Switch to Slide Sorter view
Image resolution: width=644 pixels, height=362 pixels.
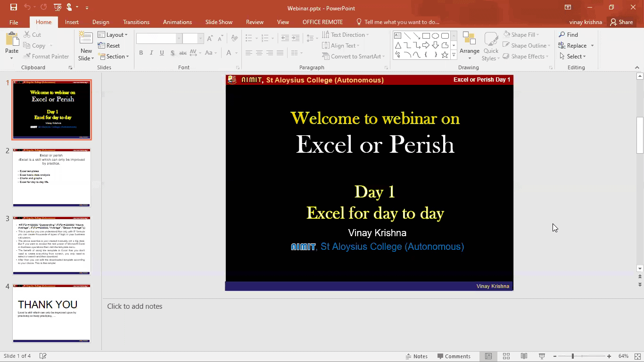point(506,356)
